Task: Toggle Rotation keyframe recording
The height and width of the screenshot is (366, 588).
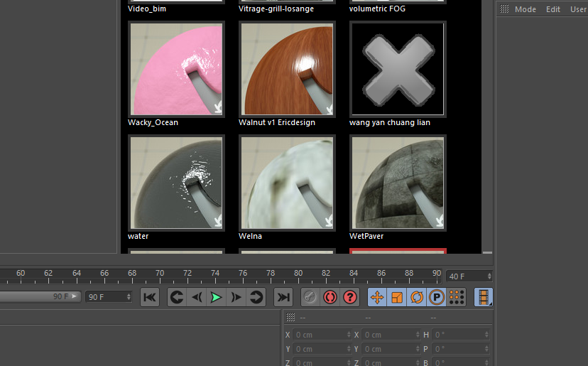Action: click(417, 297)
